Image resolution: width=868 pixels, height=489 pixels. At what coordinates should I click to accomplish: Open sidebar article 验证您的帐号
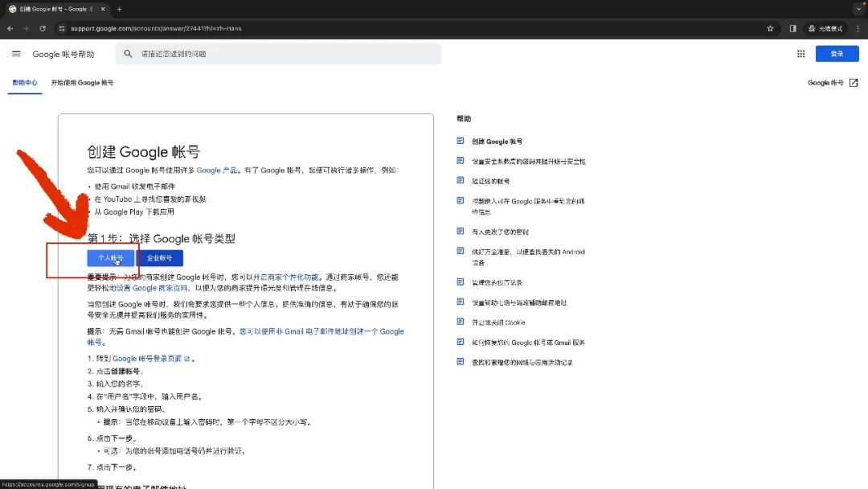[490, 181]
